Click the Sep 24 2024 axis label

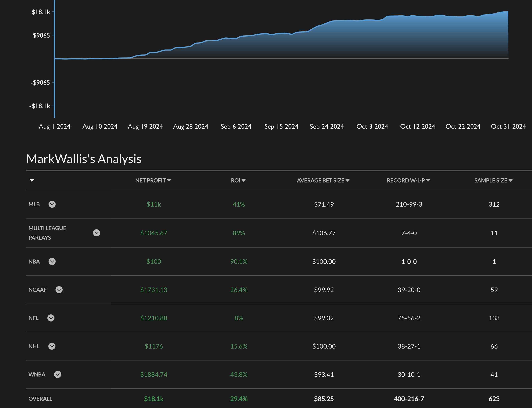click(327, 126)
